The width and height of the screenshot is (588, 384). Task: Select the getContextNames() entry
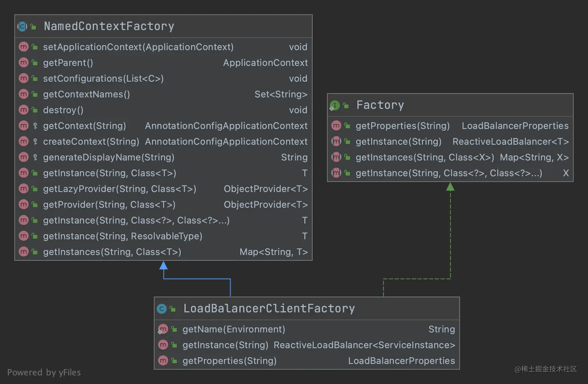point(86,94)
